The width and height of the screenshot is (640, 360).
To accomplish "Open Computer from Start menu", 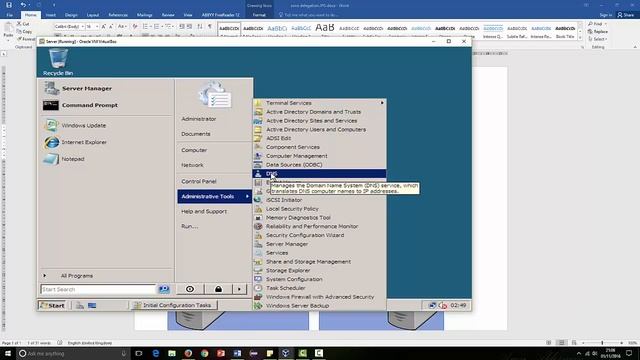I will point(194,150).
